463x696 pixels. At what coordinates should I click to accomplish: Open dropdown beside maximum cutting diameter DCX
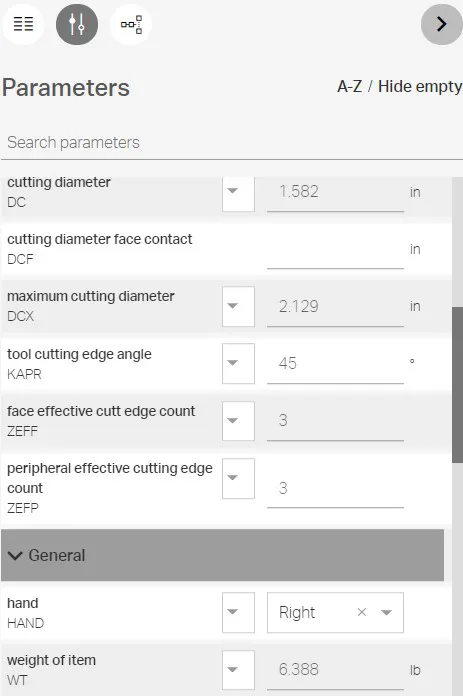pos(238,306)
